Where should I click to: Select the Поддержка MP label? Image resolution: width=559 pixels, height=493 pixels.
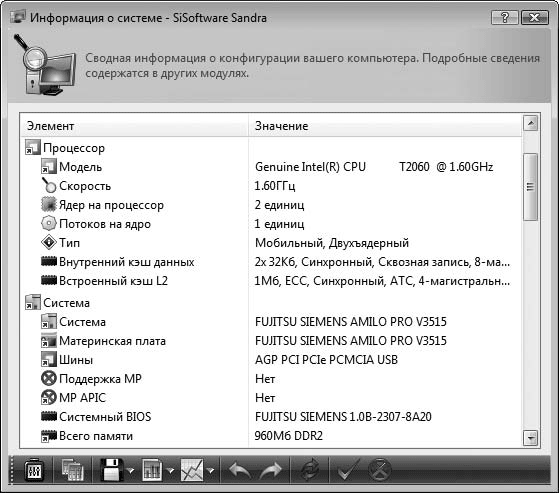[100, 379]
